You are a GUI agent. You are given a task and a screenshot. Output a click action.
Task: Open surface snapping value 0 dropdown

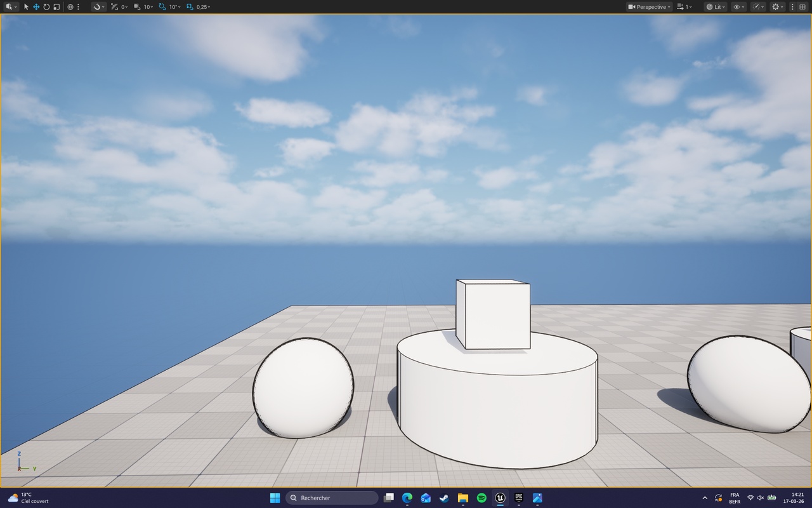click(124, 6)
